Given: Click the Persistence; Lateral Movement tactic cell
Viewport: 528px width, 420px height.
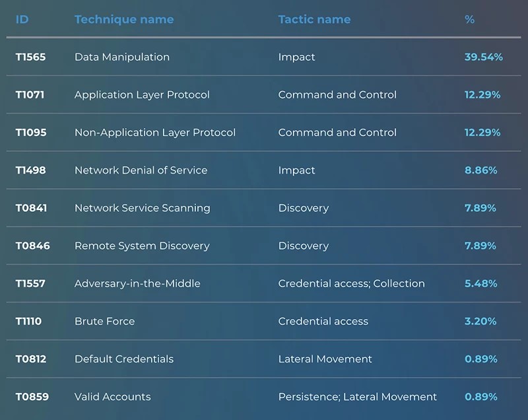Looking at the screenshot, I should tap(357, 396).
